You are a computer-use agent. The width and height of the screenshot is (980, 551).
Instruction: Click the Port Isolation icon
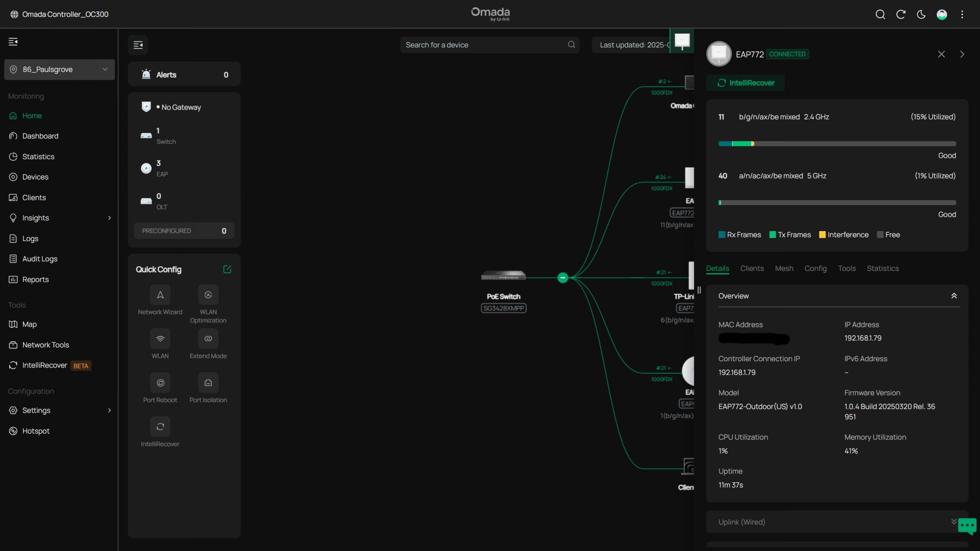point(208,383)
